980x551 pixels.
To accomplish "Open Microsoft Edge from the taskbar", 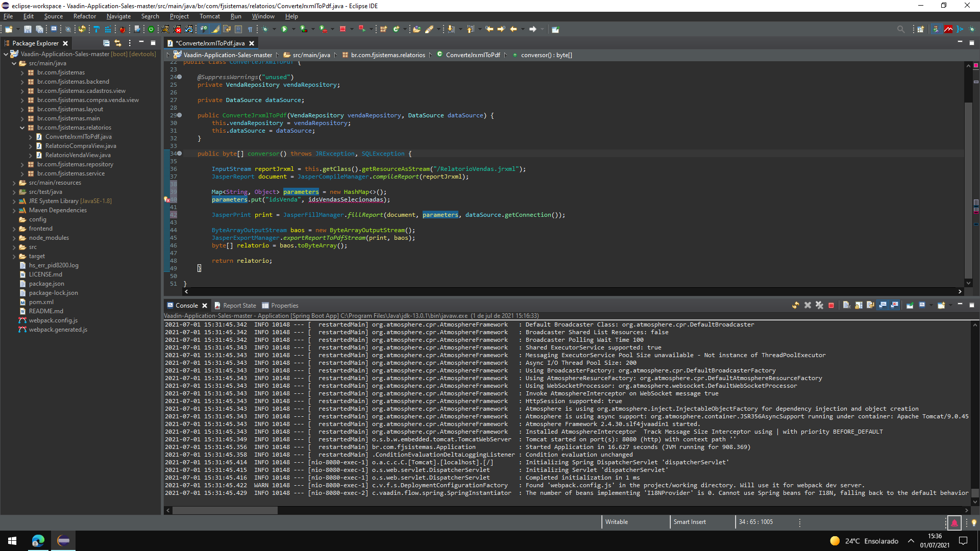I will [38, 541].
